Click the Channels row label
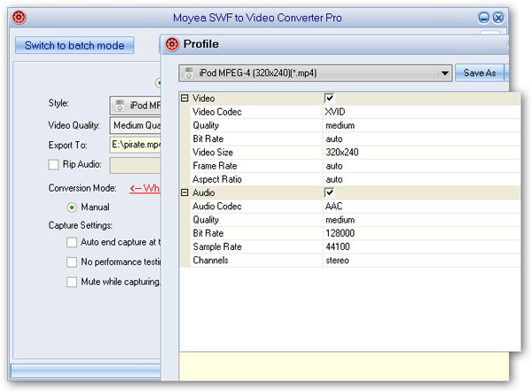The width and height of the screenshot is (532, 392). (x=210, y=260)
